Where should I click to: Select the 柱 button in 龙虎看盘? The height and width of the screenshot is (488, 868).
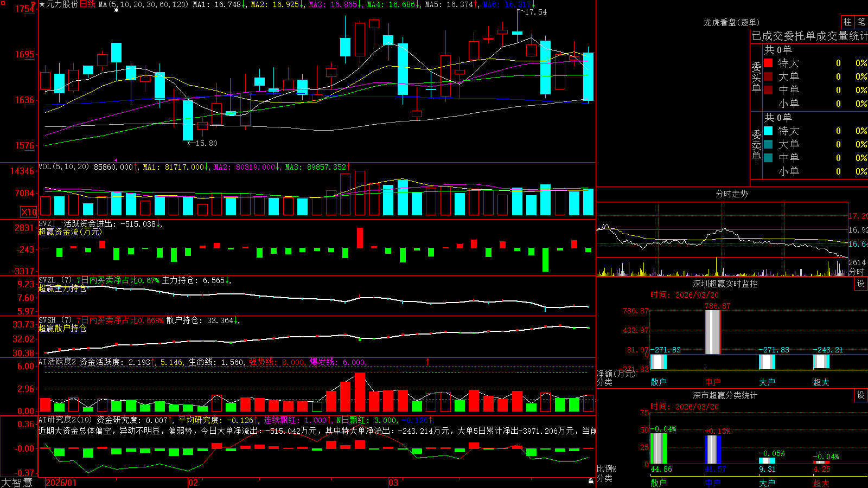click(847, 22)
